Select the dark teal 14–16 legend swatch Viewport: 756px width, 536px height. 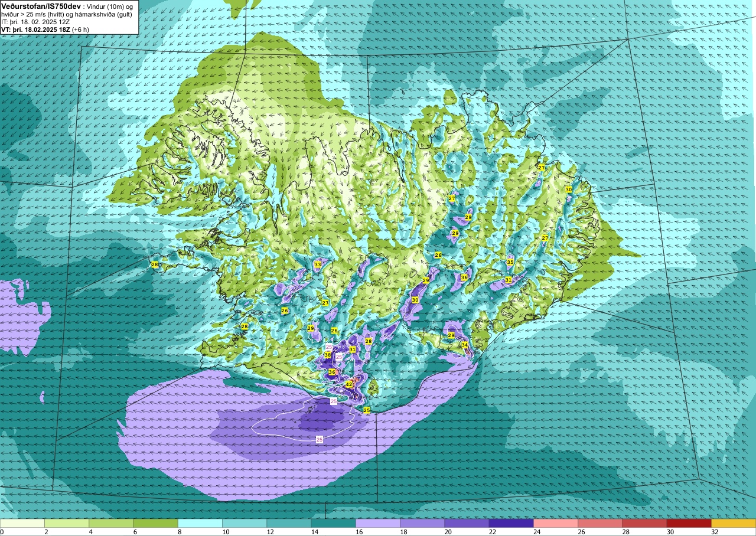tap(334, 523)
